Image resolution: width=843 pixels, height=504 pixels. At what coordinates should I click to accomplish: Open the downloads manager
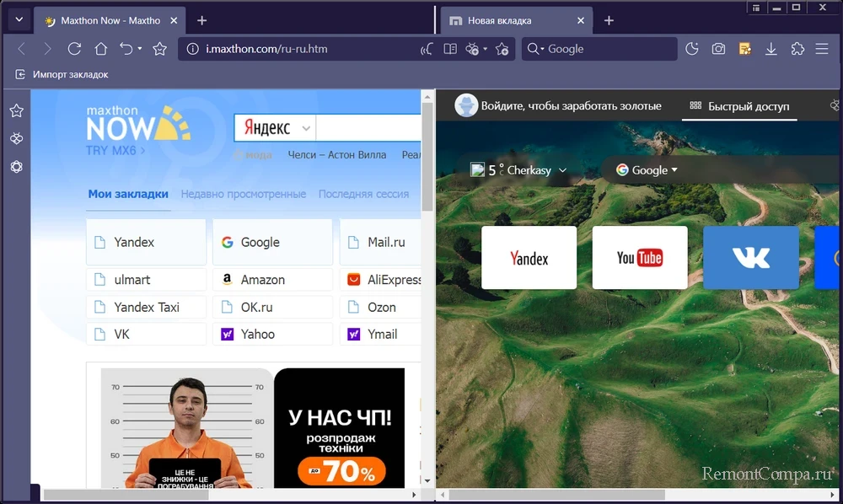point(771,49)
